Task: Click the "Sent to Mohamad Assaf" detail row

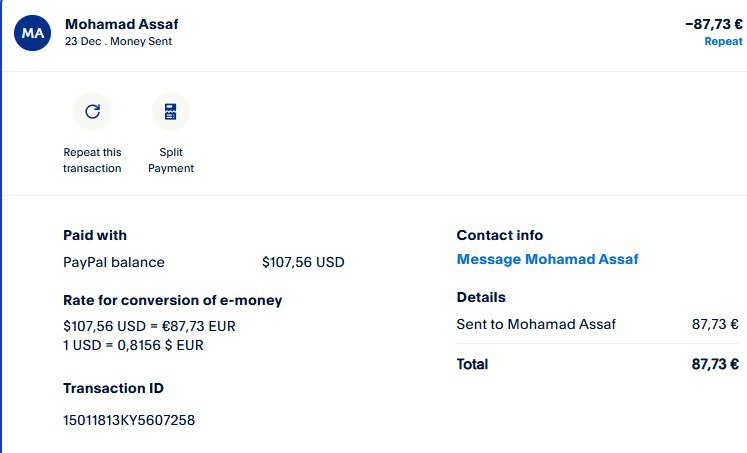Action: coord(536,324)
